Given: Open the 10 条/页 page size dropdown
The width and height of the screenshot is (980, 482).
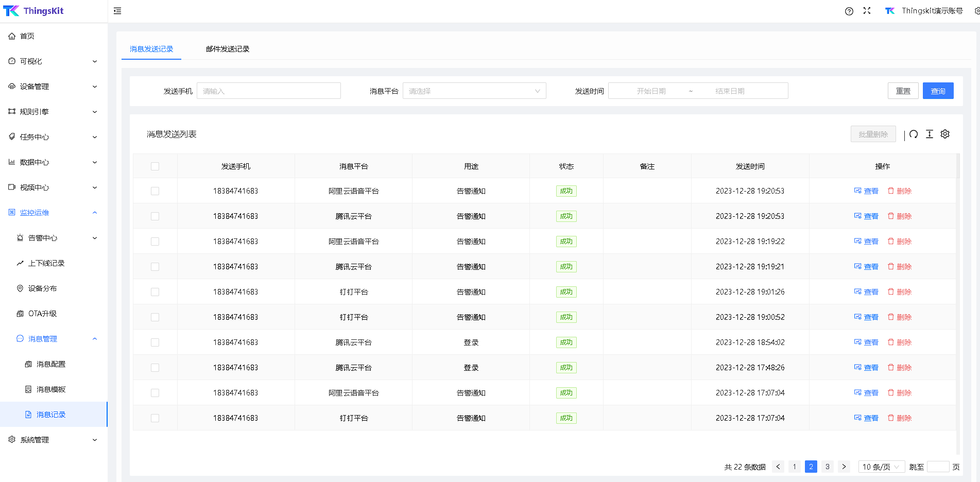Looking at the screenshot, I should [881, 467].
